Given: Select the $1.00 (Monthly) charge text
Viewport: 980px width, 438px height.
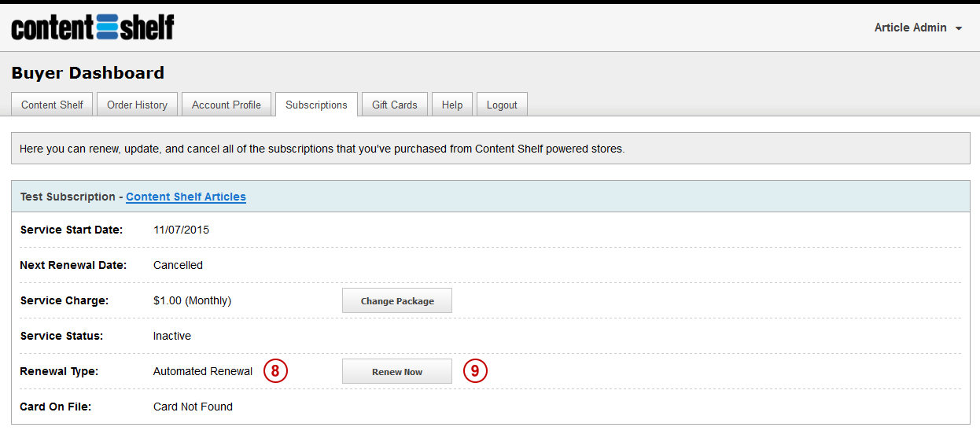Looking at the screenshot, I should coord(192,300).
